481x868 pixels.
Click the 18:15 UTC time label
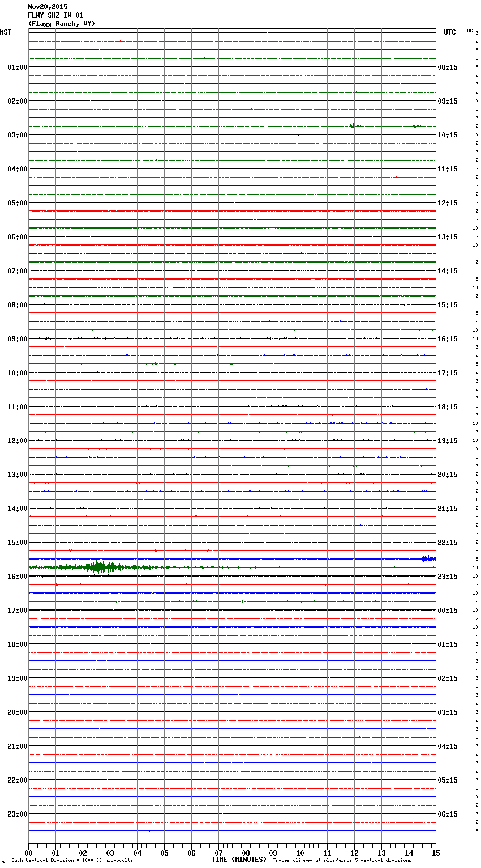(x=448, y=407)
